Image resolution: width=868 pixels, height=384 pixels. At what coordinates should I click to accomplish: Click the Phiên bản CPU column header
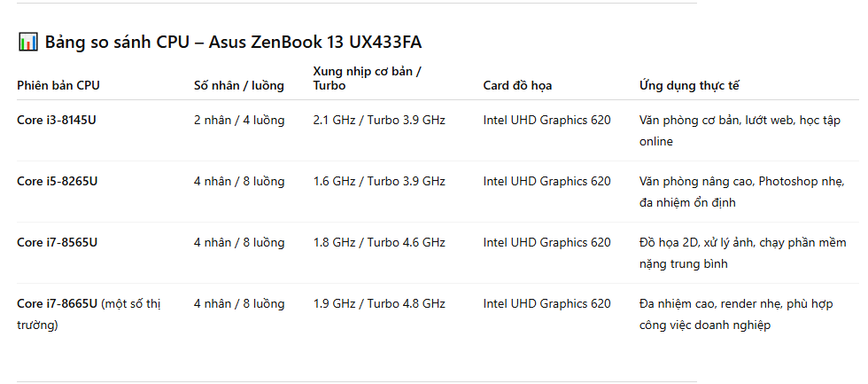58,86
